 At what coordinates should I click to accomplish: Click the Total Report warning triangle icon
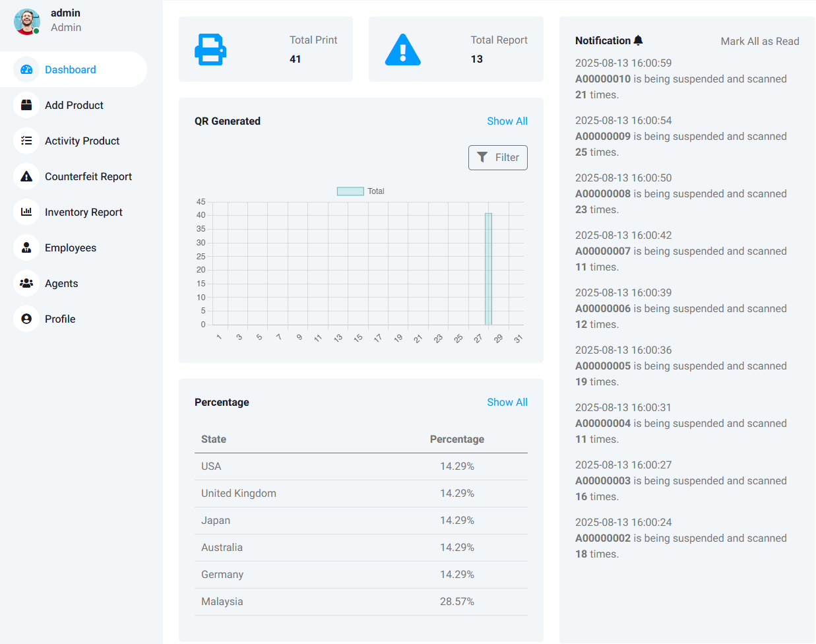click(x=402, y=49)
